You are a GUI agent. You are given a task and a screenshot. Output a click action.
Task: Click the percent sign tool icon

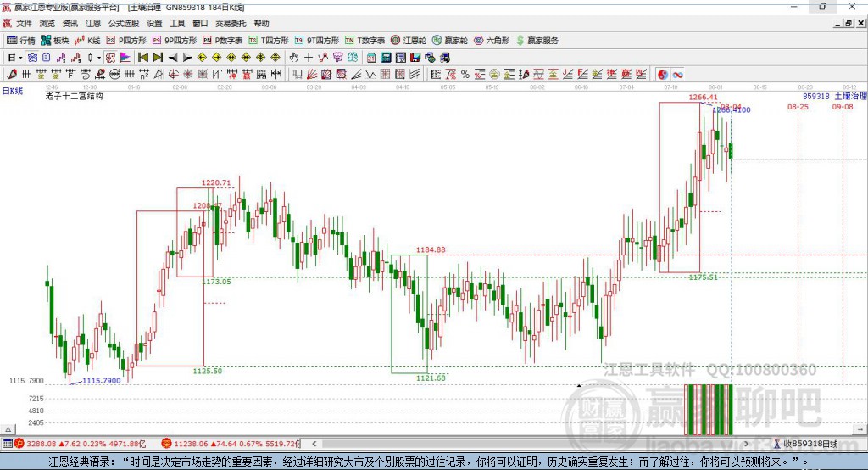[x=465, y=75]
